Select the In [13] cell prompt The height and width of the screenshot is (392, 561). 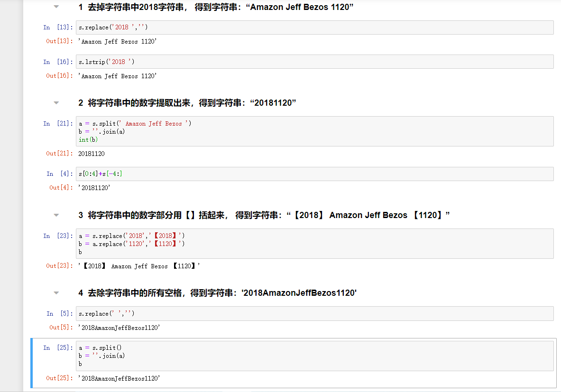[x=56, y=27]
